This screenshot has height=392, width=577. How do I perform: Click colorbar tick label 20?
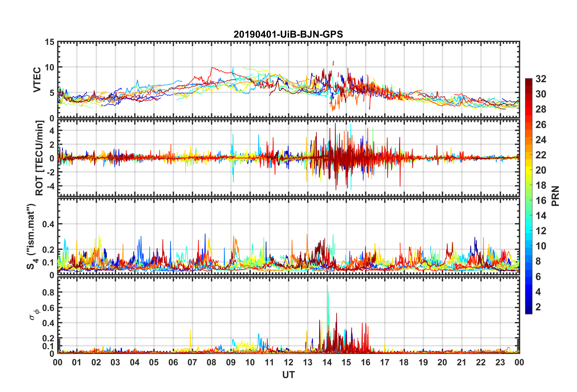(x=541, y=170)
